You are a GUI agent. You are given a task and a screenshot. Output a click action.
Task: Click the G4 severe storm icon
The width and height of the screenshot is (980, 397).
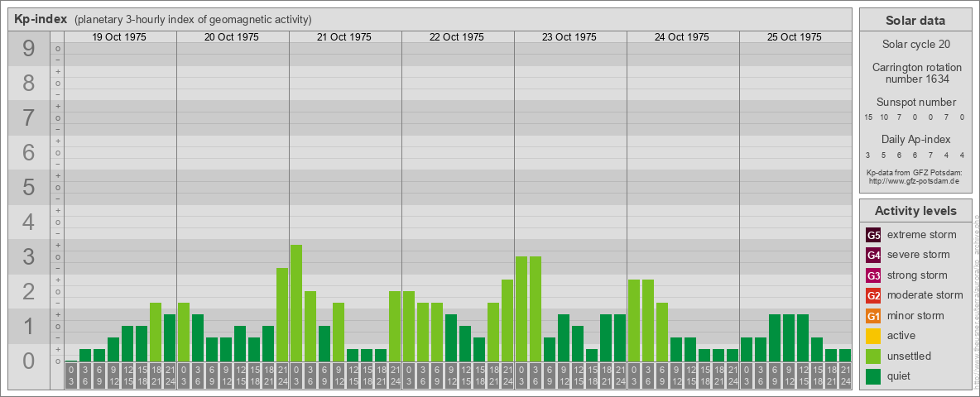pos(873,256)
